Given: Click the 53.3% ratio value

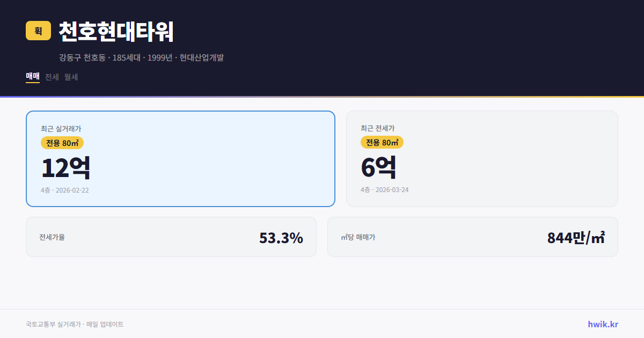Looking at the screenshot, I should 281,237.
